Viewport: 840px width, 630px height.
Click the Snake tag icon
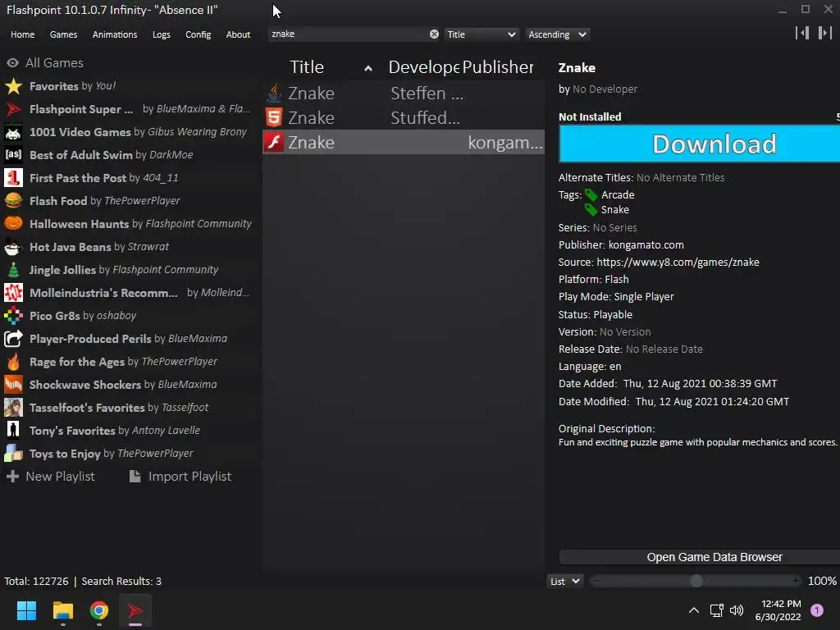591,209
